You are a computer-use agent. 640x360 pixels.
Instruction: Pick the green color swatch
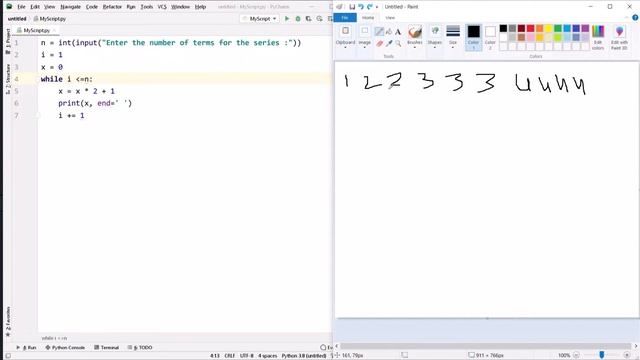pyautogui.click(x=558, y=28)
